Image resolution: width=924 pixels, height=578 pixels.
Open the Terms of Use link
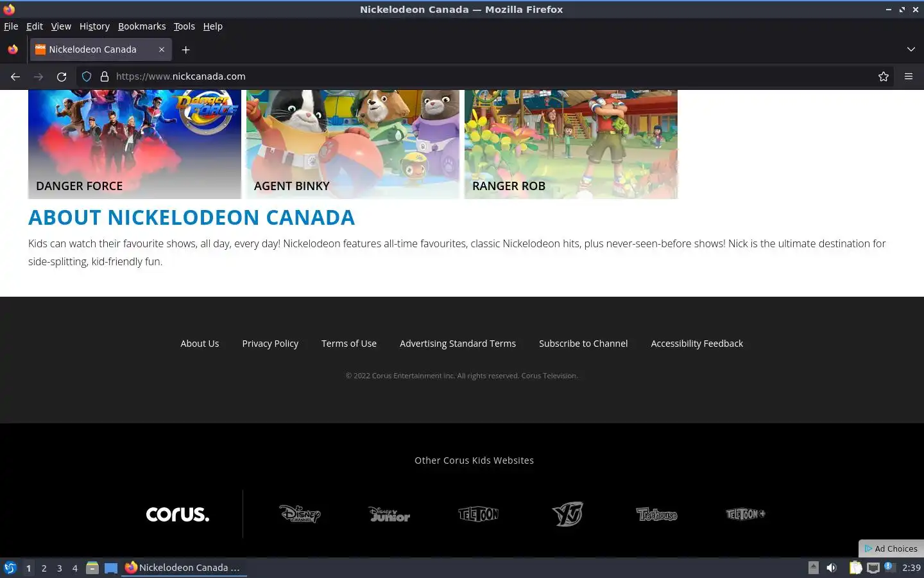[x=349, y=344]
